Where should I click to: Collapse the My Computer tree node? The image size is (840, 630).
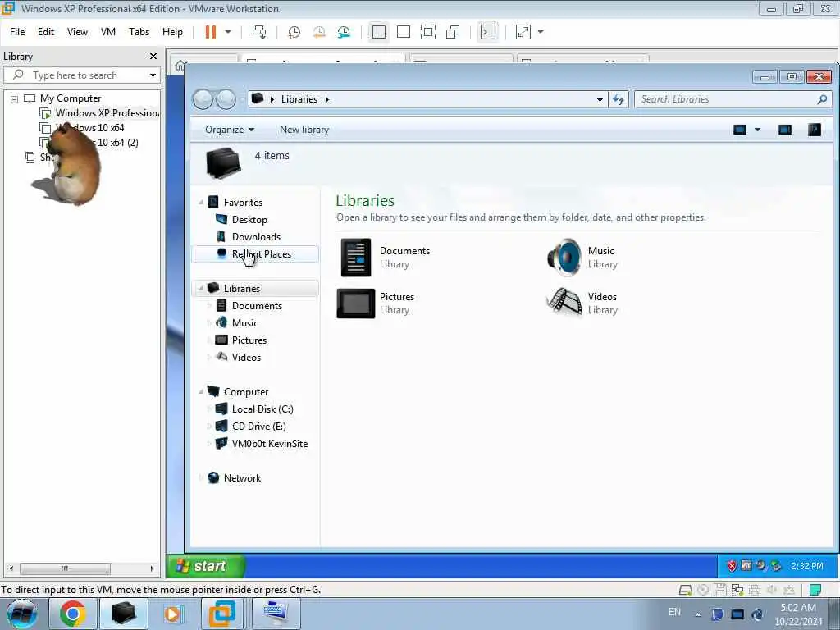point(15,99)
